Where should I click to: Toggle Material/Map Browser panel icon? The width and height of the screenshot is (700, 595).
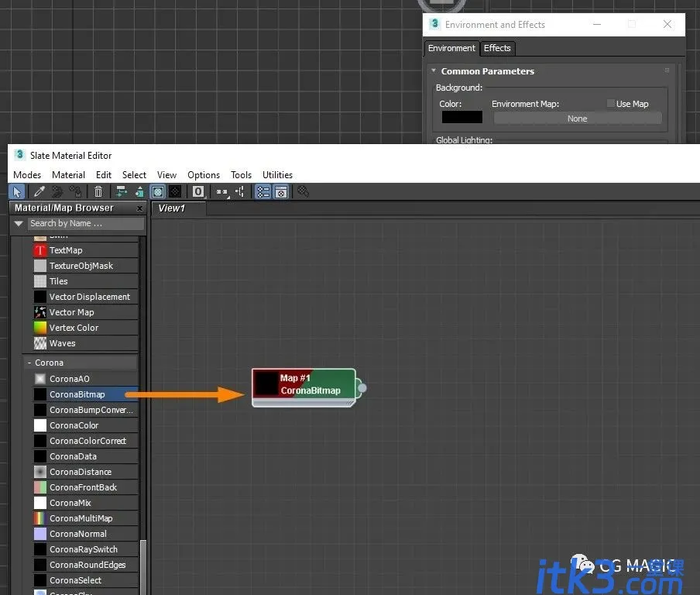(x=263, y=192)
